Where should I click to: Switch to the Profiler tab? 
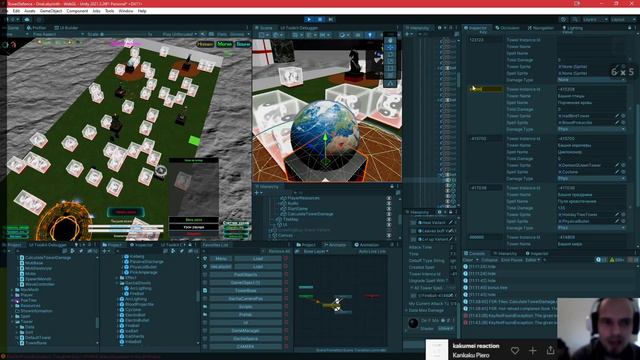pos(36,28)
